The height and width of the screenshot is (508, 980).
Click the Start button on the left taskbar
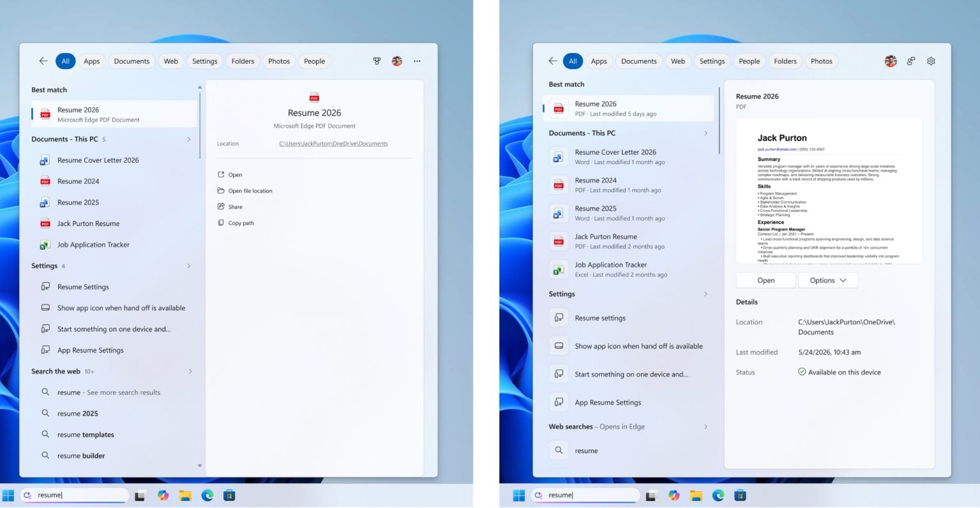click(8, 495)
